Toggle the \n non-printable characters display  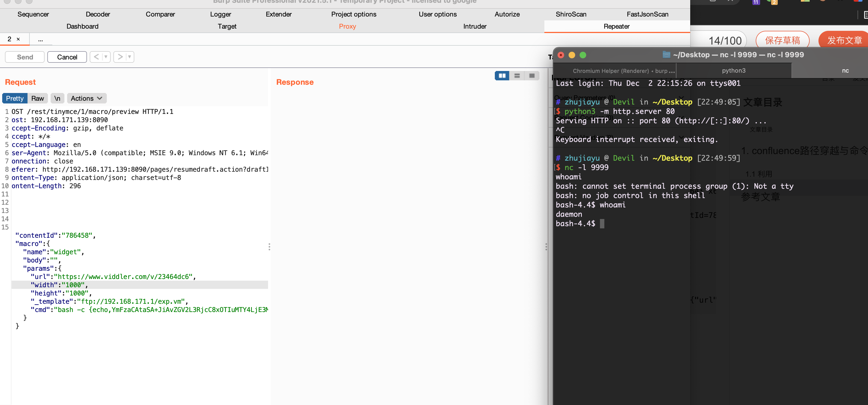[x=57, y=98]
